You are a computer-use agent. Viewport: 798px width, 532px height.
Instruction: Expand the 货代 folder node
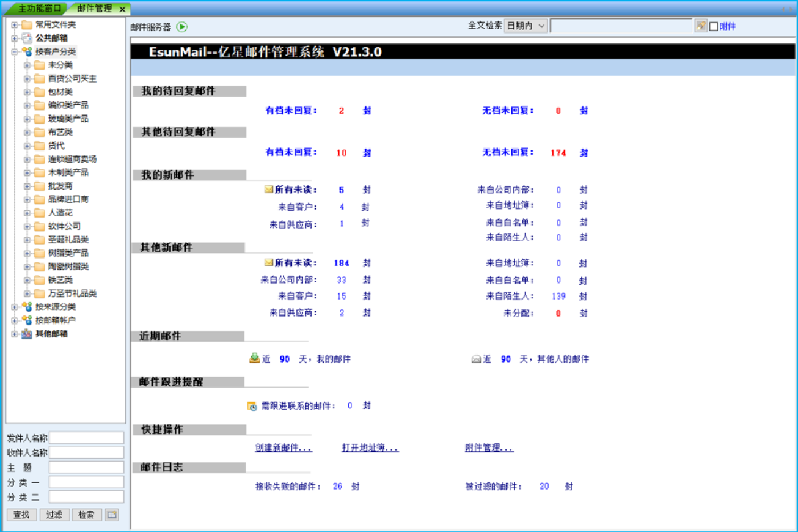point(28,145)
